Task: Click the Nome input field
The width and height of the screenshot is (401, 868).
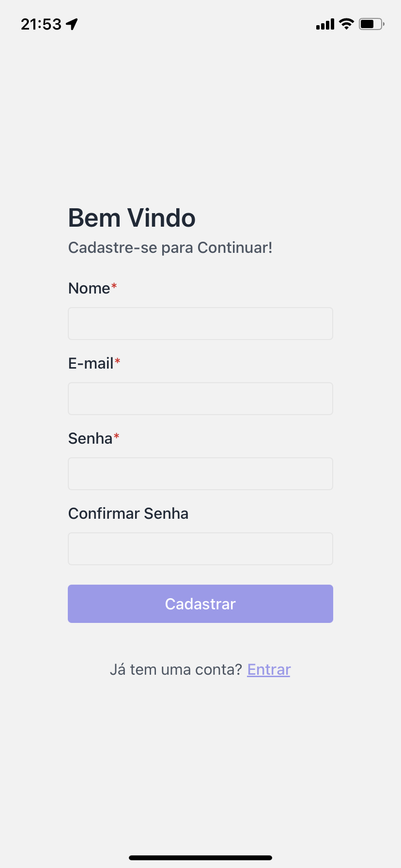Action: [200, 324]
